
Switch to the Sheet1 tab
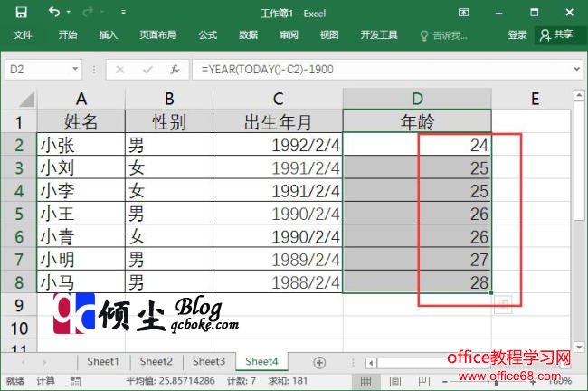pyautogui.click(x=103, y=362)
